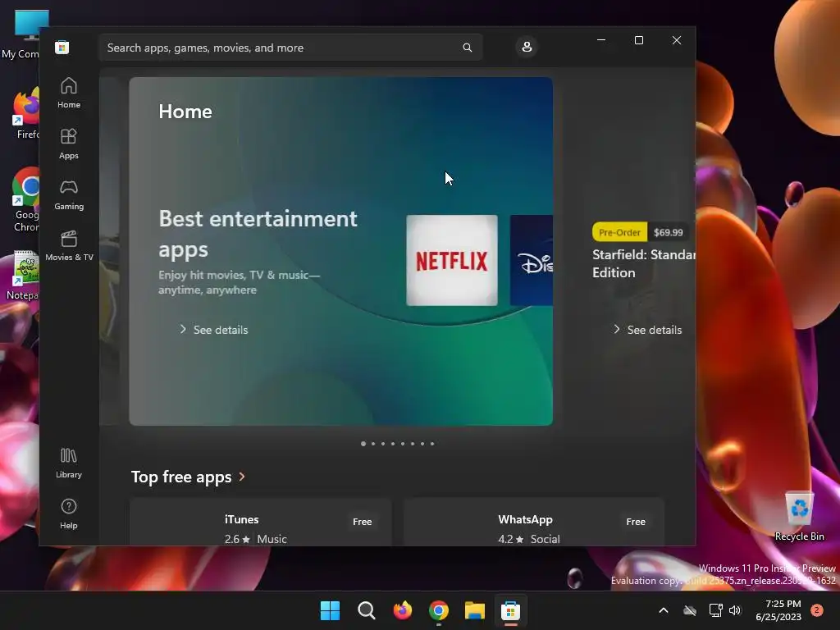
Task: Open the Netflix app tile
Action: (452, 260)
